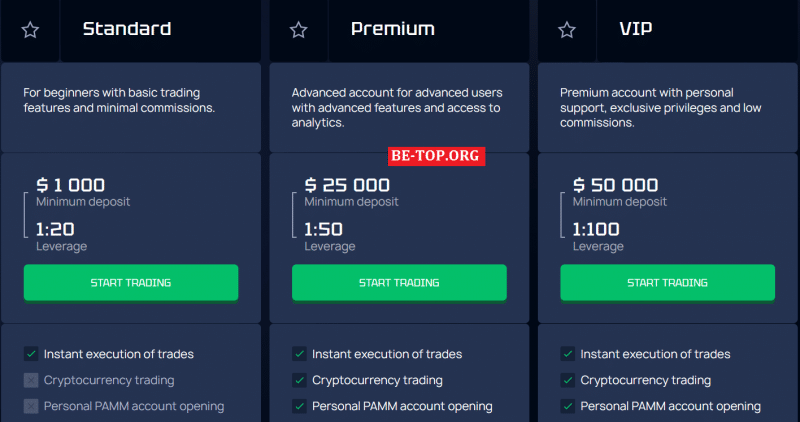Click the star icon beside Standard

pyautogui.click(x=30, y=30)
